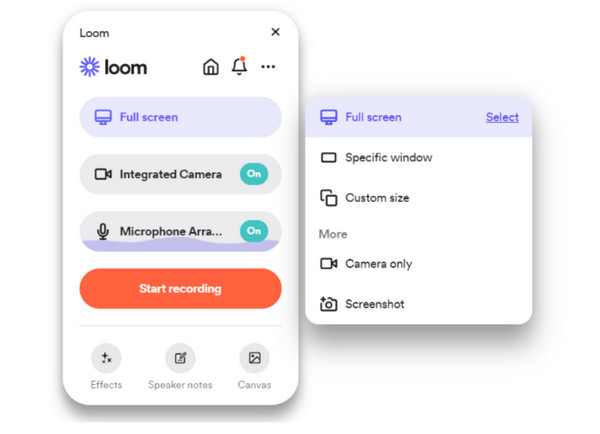Open Effects sparkle icon

pos(106,358)
